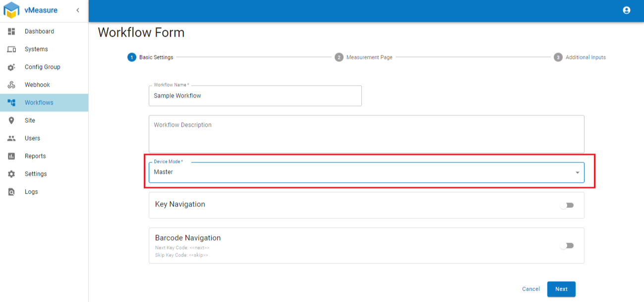
Task: Click the Webhook icon in sidebar
Action: coord(11,85)
